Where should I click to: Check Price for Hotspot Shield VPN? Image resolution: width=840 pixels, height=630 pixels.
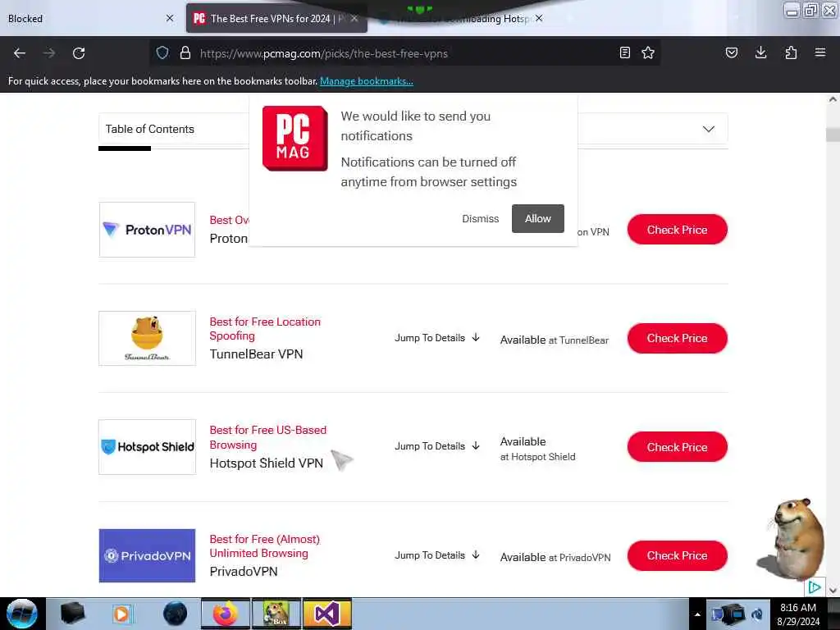(x=677, y=447)
